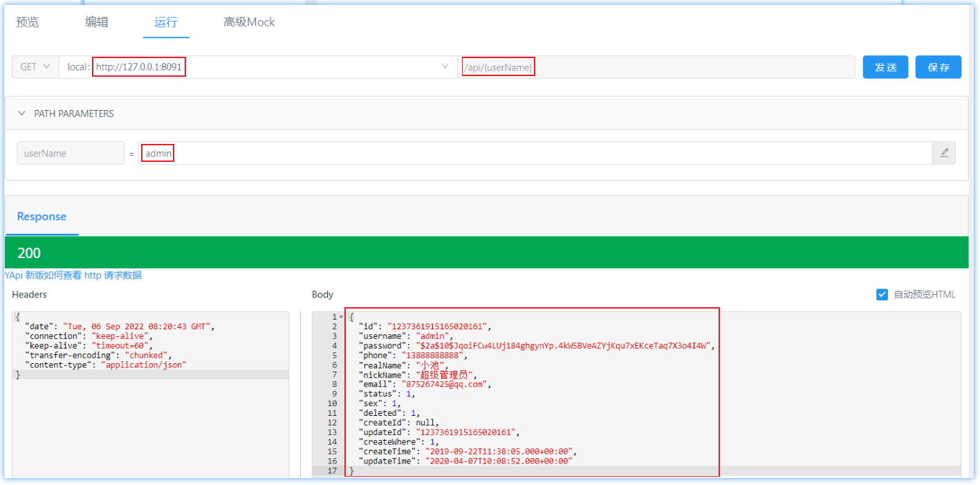Open the YApi 新版如何查看 http 请求数据 link
The width and height of the screenshot is (980, 485).
[73, 275]
